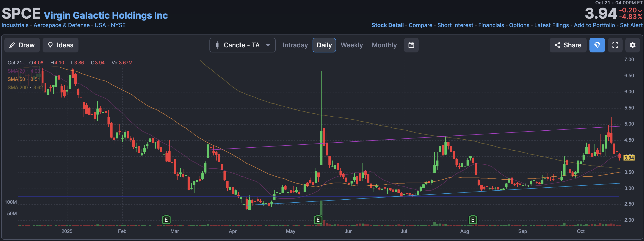644x241 pixels.
Task: Open chart settings gear
Action: [x=633, y=45]
